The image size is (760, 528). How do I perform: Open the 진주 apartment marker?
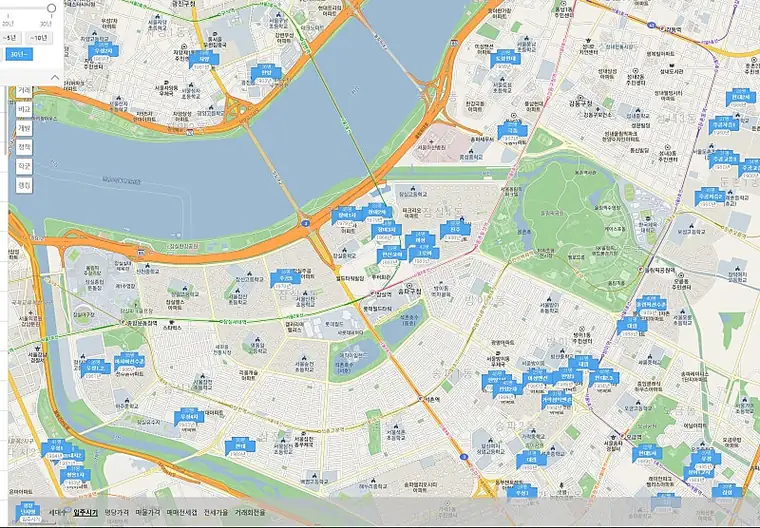click(x=455, y=229)
